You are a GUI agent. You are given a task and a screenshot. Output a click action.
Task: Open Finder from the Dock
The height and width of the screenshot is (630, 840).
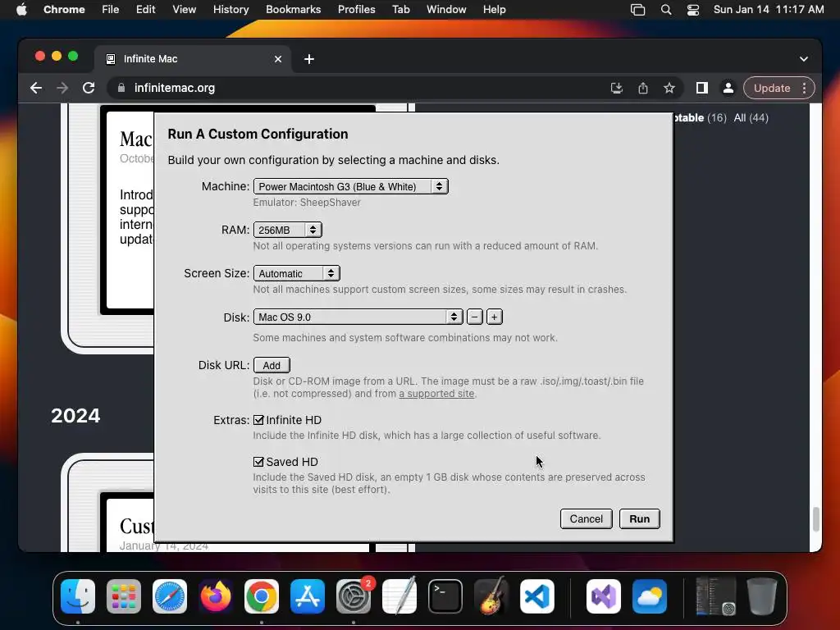click(x=78, y=596)
